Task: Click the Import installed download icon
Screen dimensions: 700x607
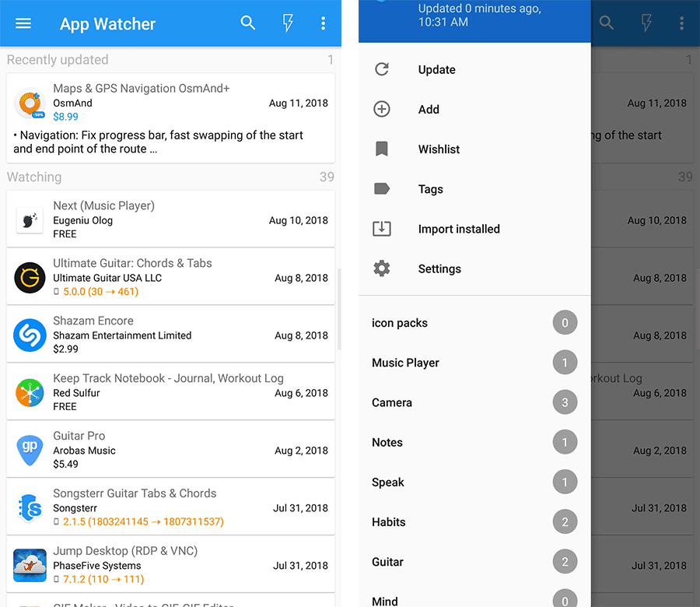Action: coord(382,229)
